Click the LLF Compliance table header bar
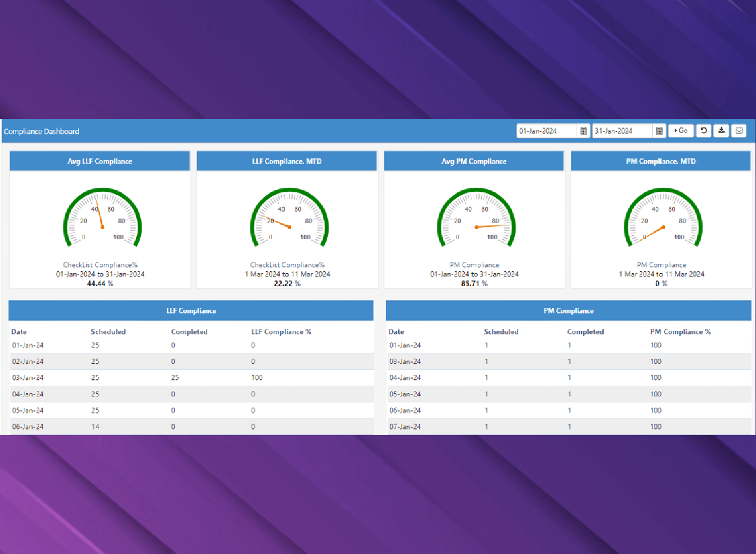Image resolution: width=756 pixels, height=554 pixels. pyautogui.click(x=191, y=311)
